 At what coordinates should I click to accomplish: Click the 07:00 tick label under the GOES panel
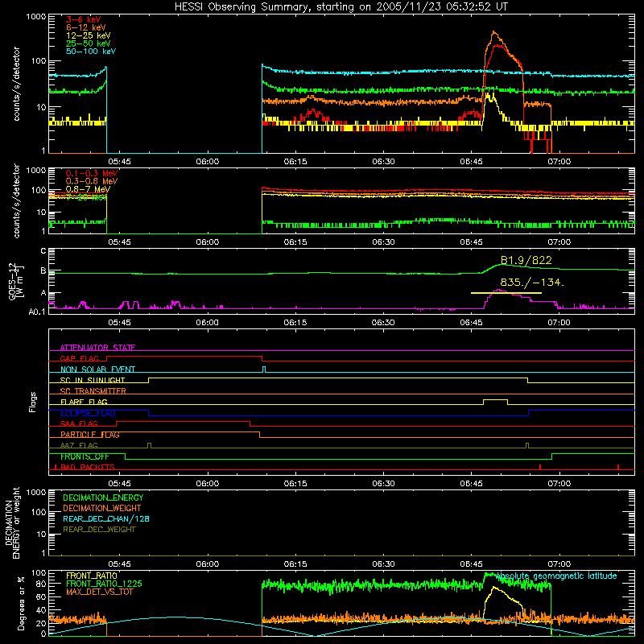[x=559, y=323]
